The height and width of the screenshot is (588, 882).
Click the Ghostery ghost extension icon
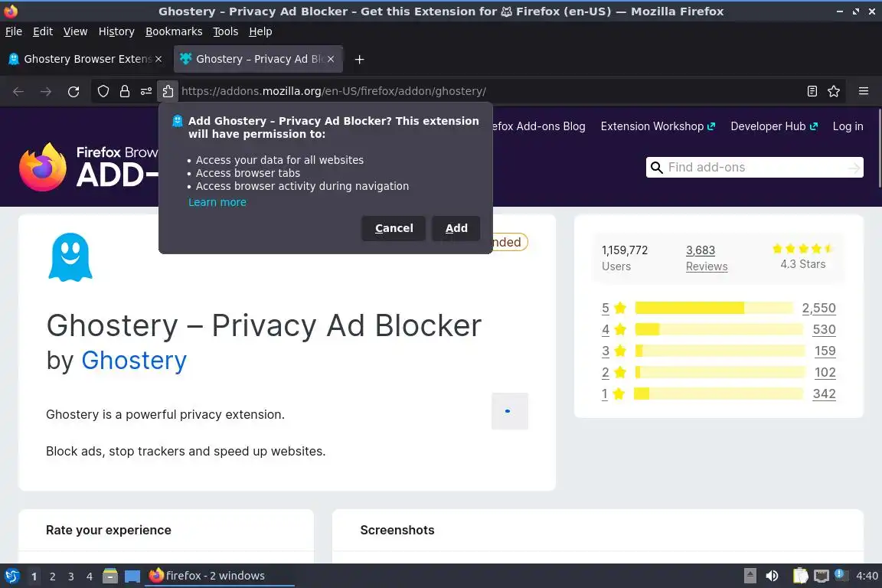click(70, 257)
